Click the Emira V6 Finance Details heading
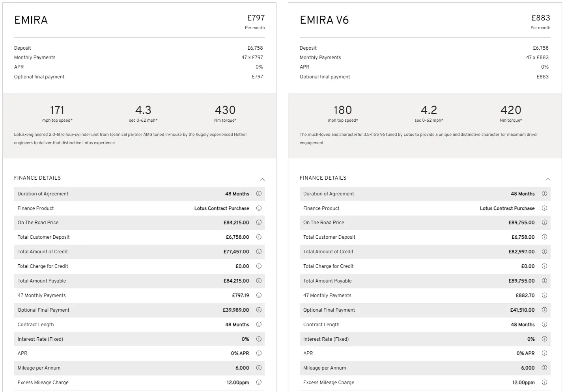 [x=323, y=178]
